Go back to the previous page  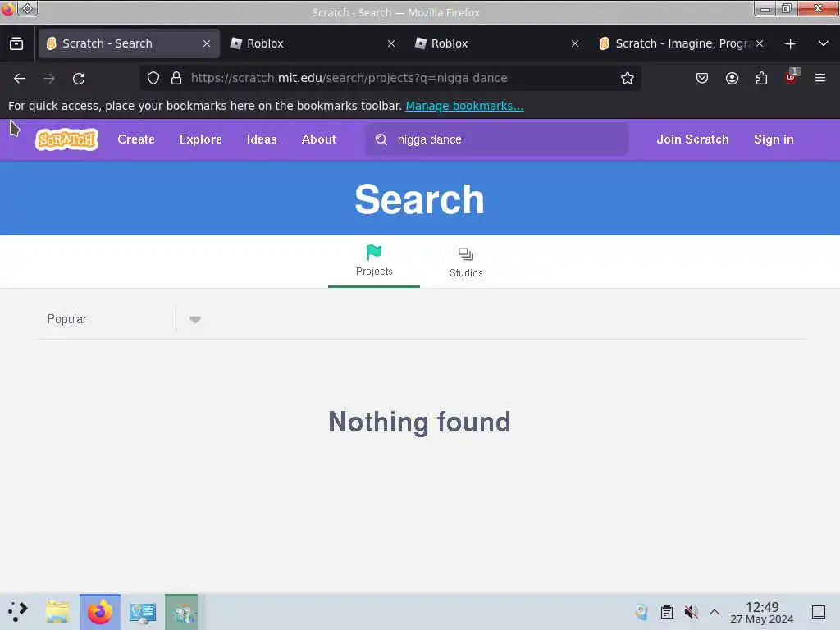pyautogui.click(x=20, y=79)
